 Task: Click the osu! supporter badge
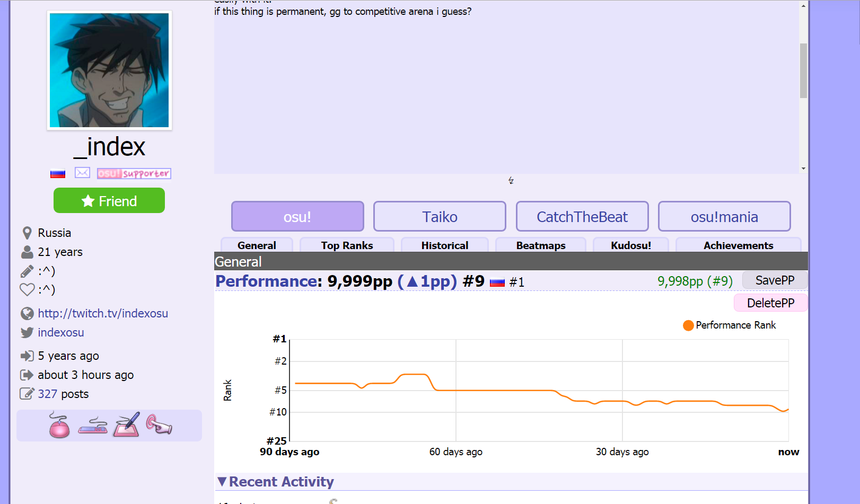(134, 173)
